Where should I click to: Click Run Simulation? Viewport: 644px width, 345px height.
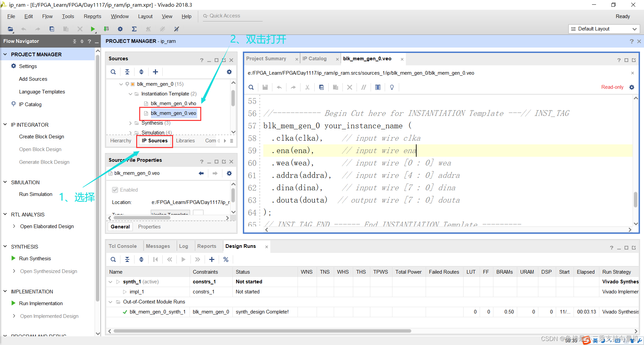[36, 194]
